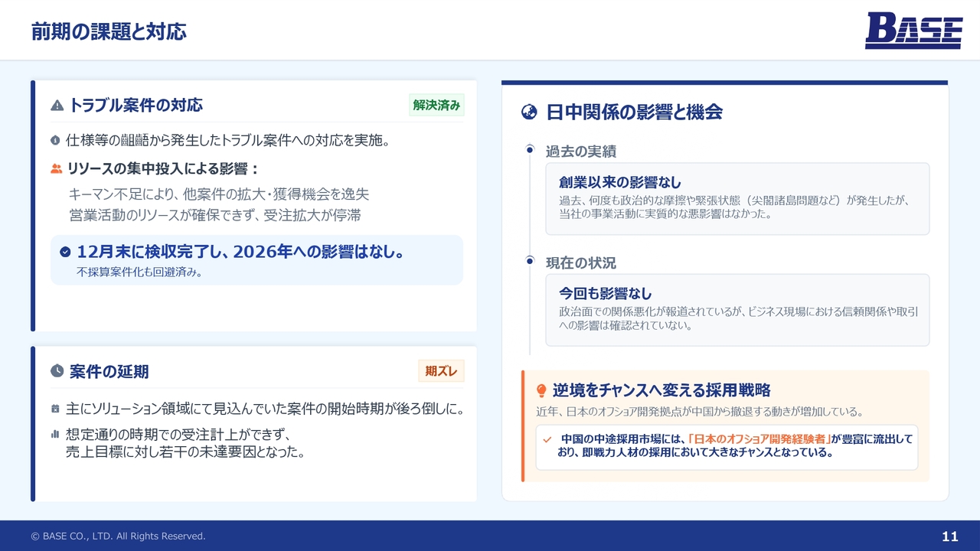
Task: Select the 今回も影響なし card
Action: (x=737, y=310)
